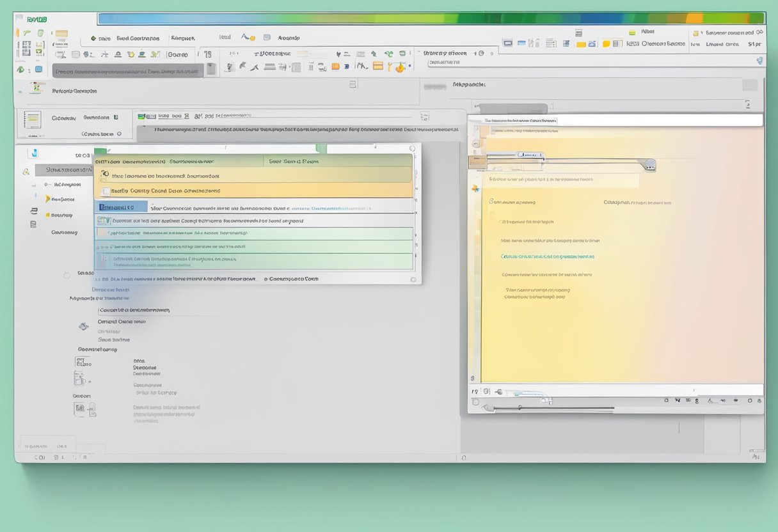The height and width of the screenshot is (532, 778).
Task: Click the yellow arrow icon in left sidebar
Action: tap(47, 199)
